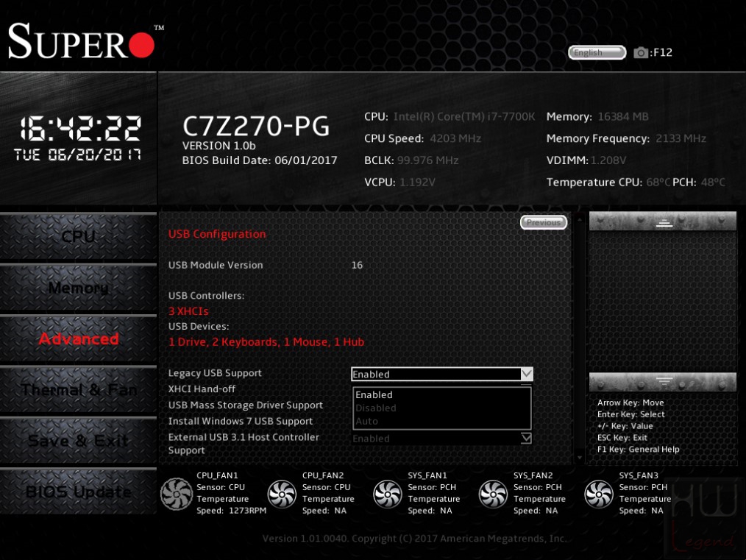Select the Advanced section
The height and width of the screenshot is (560, 746).
(x=79, y=339)
